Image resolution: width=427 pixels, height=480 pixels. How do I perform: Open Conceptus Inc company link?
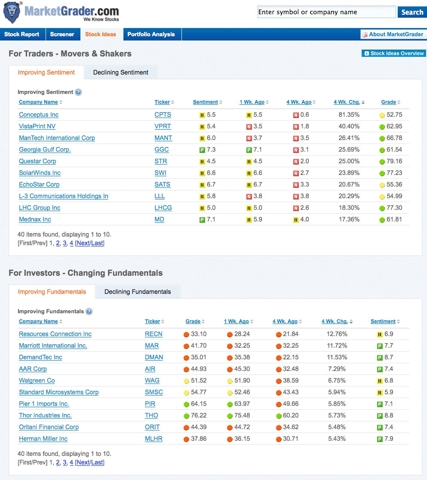[x=39, y=115]
